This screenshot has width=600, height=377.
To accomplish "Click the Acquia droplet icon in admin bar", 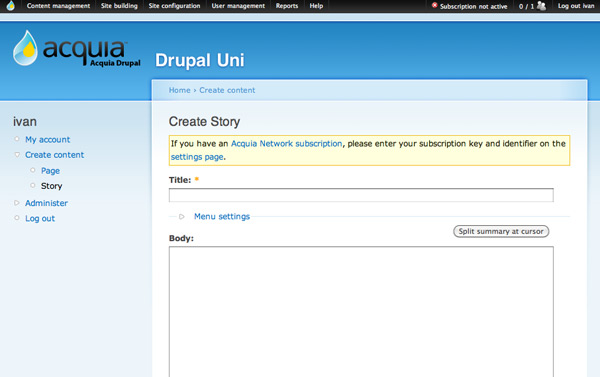I will click(x=11, y=6).
